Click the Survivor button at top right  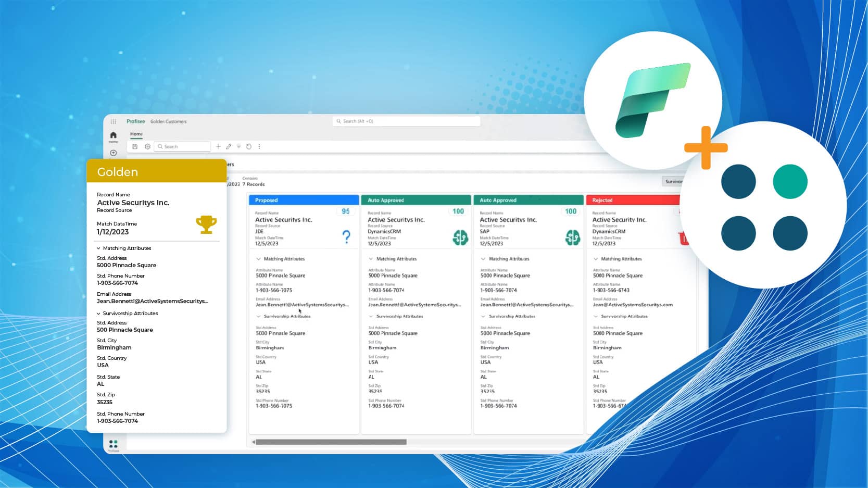pos(674,181)
